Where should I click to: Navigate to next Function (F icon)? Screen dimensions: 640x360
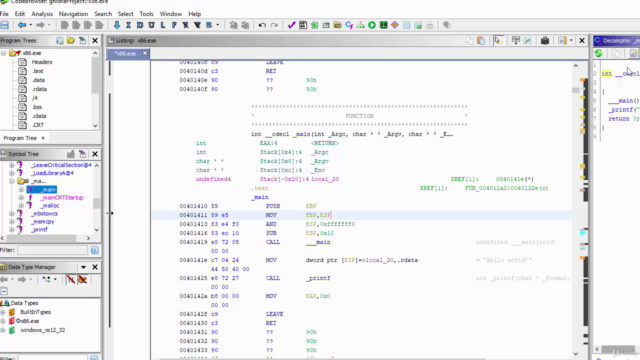tap(174, 25)
